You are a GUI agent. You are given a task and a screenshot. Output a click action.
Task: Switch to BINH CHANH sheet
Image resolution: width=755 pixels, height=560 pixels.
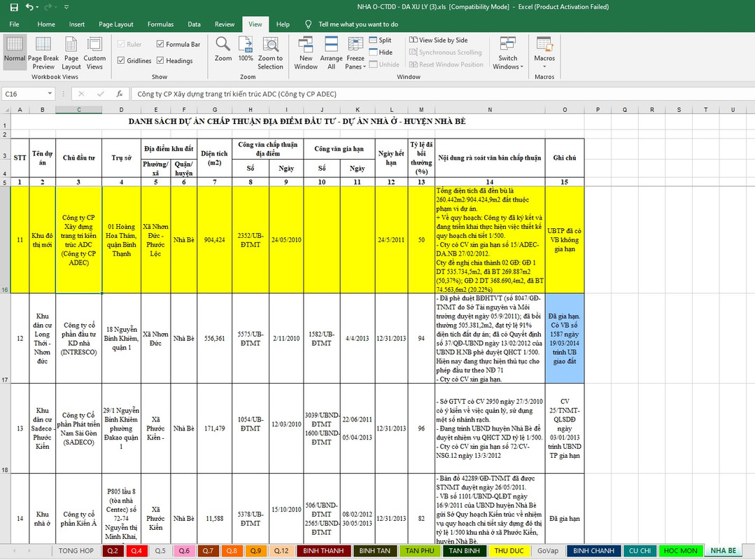593,550
